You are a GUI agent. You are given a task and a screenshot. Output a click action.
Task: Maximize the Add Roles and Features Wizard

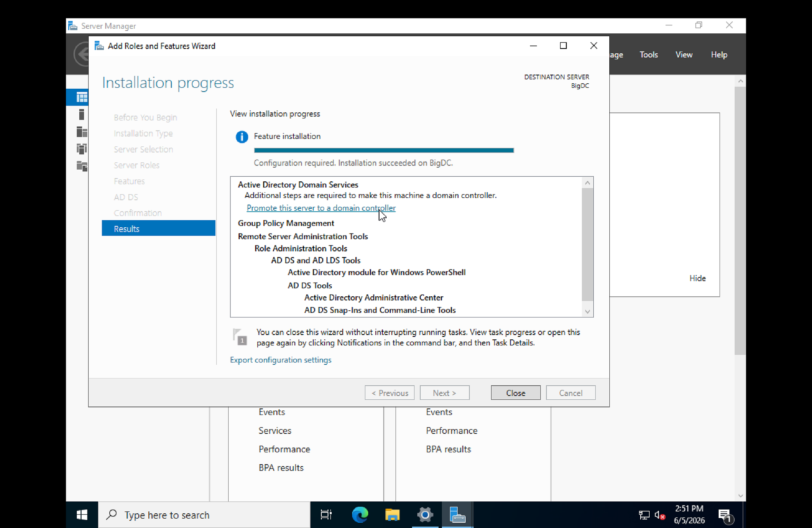(563, 46)
